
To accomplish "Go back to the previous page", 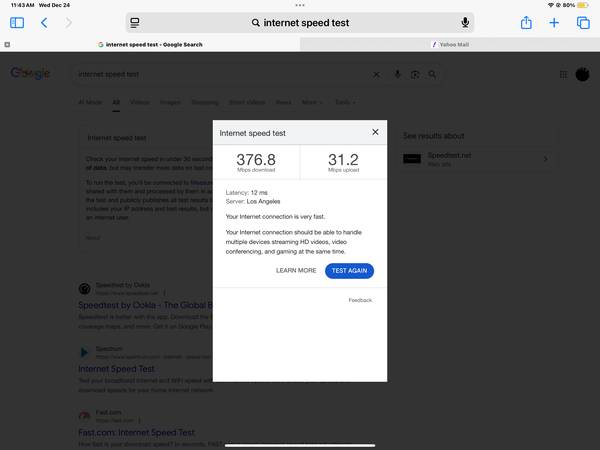I will (x=44, y=22).
